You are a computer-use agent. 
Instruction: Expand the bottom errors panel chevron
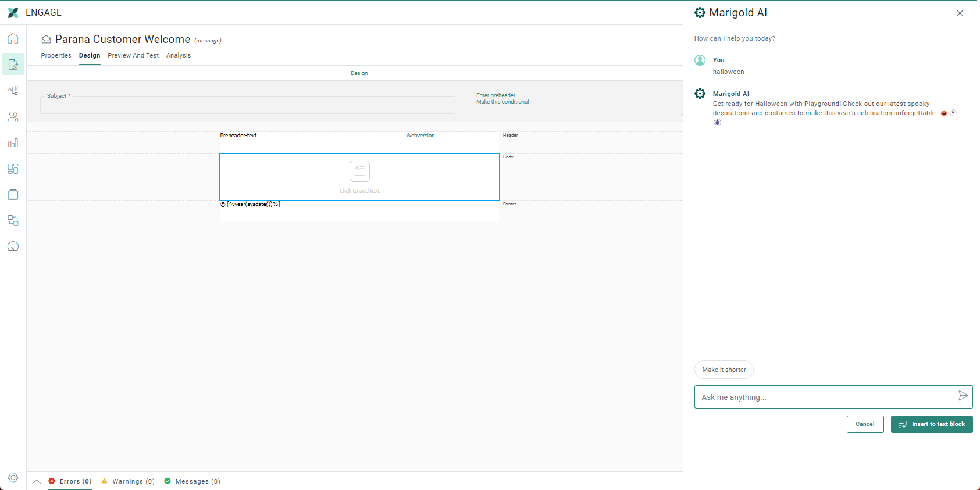click(x=37, y=481)
